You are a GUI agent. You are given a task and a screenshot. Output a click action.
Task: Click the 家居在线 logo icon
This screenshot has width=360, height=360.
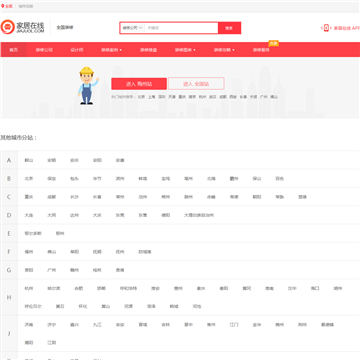point(7,27)
